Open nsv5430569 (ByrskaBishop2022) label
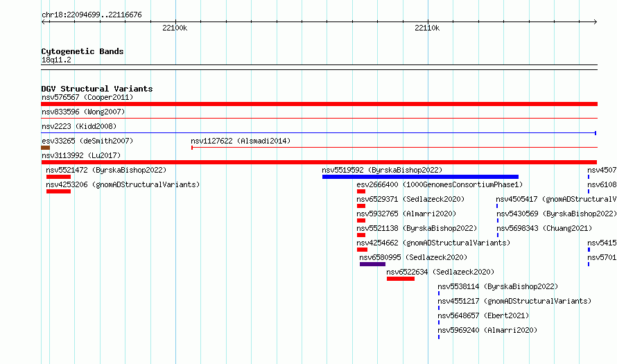 [557, 214]
